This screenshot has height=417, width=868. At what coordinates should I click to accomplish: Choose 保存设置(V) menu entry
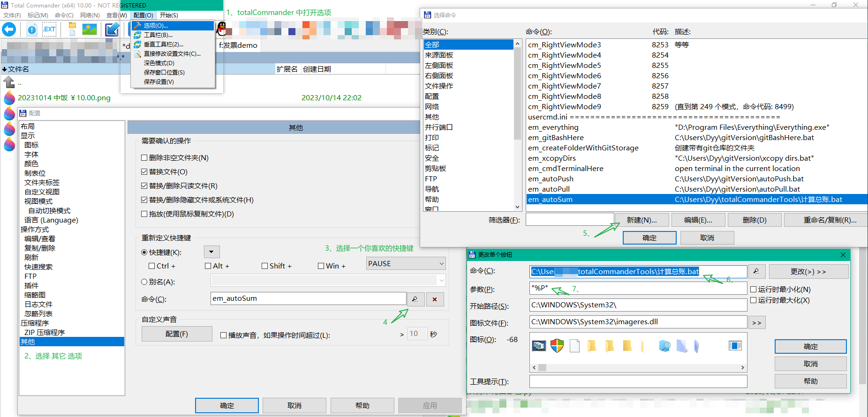pyautogui.click(x=173, y=82)
